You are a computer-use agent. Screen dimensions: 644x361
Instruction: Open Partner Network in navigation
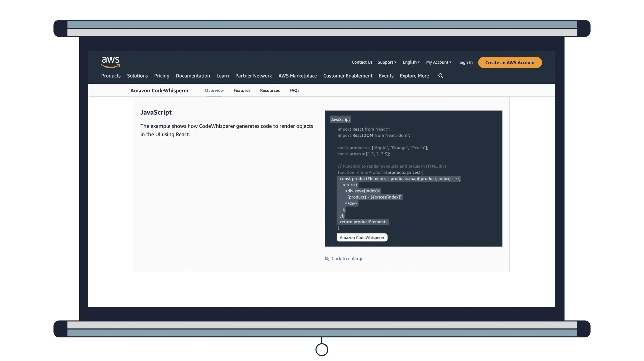(253, 76)
